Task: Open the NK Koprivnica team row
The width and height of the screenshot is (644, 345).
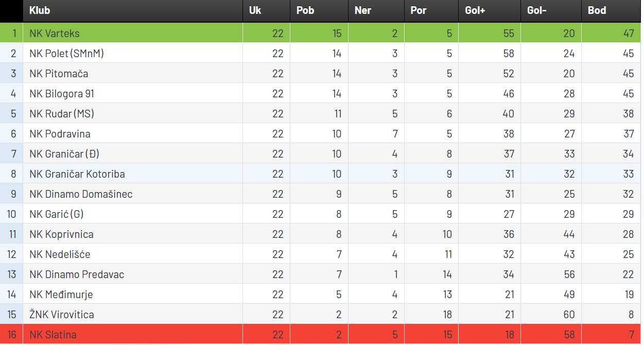Action: point(322,234)
